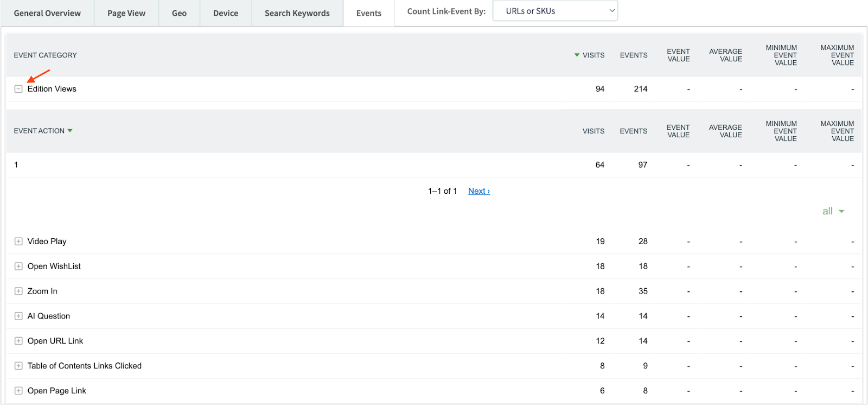Switch to the General Overview tab
The width and height of the screenshot is (868, 407).
pyautogui.click(x=47, y=13)
